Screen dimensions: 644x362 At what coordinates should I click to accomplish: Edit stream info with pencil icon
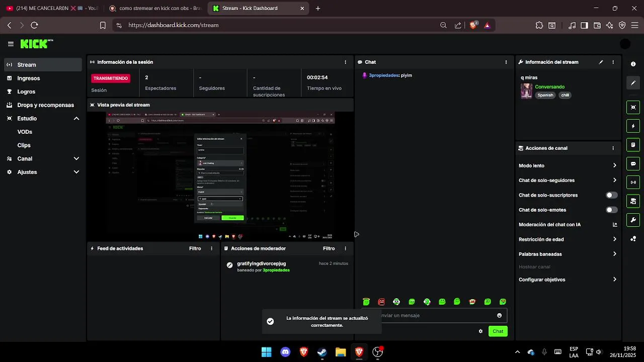click(601, 62)
